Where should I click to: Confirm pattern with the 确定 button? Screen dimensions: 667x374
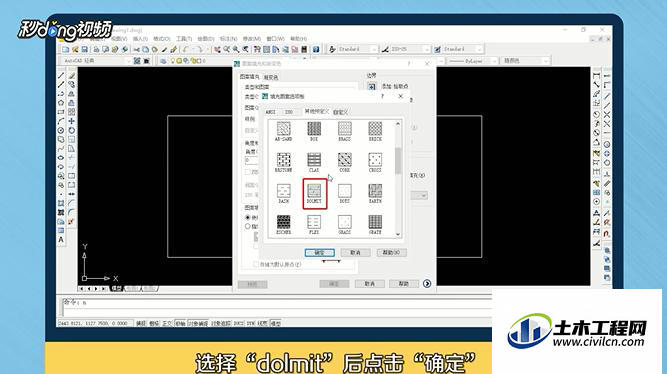(x=319, y=253)
